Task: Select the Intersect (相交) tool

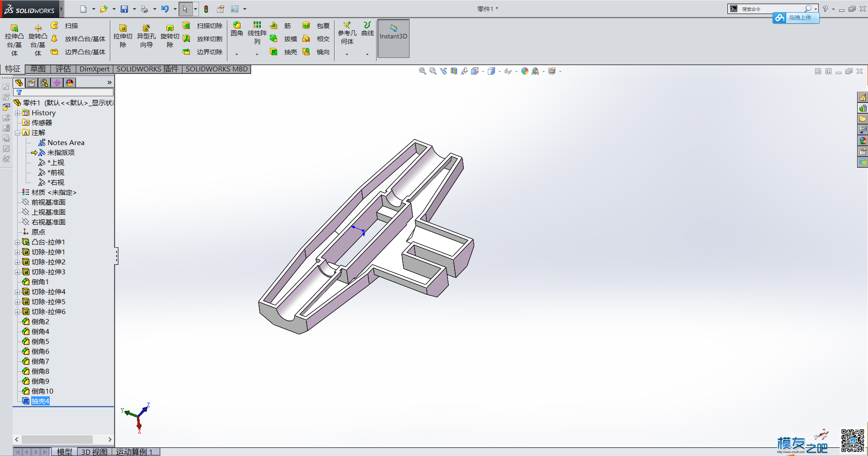Action: [316, 39]
